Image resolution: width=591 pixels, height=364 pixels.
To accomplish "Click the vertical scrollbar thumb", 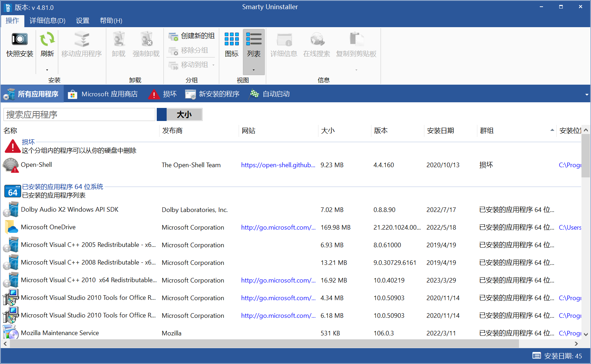I will [586, 156].
